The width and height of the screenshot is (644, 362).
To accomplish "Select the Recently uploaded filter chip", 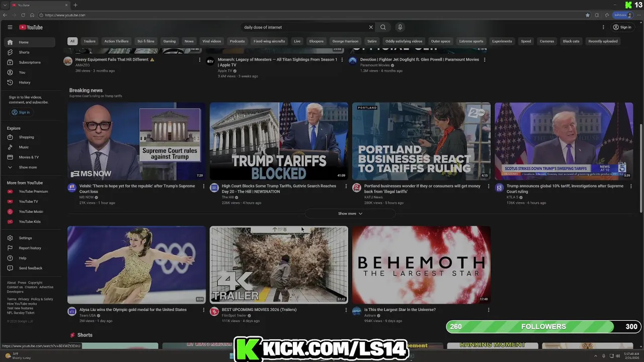I will [x=603, y=41].
